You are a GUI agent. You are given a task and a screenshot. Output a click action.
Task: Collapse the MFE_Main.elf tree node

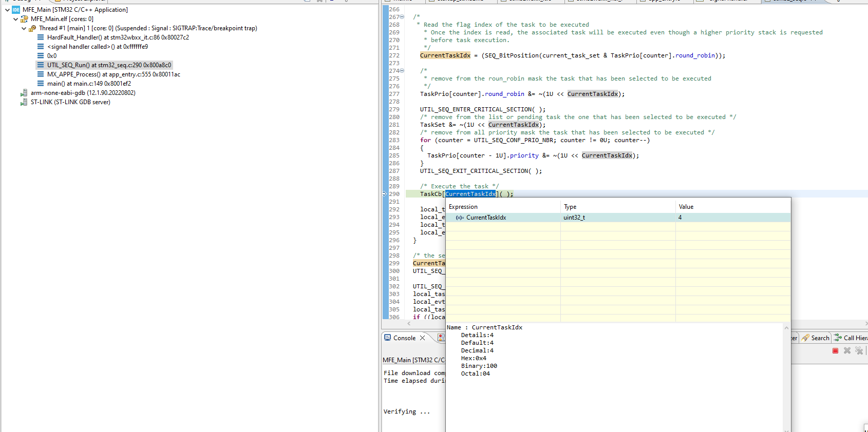coord(15,19)
